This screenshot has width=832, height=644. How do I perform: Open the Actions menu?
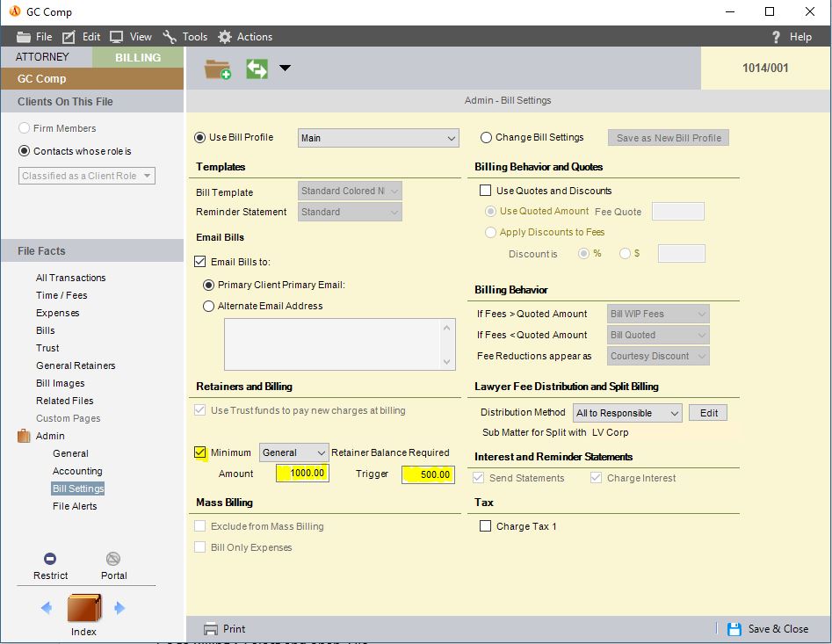coord(255,37)
